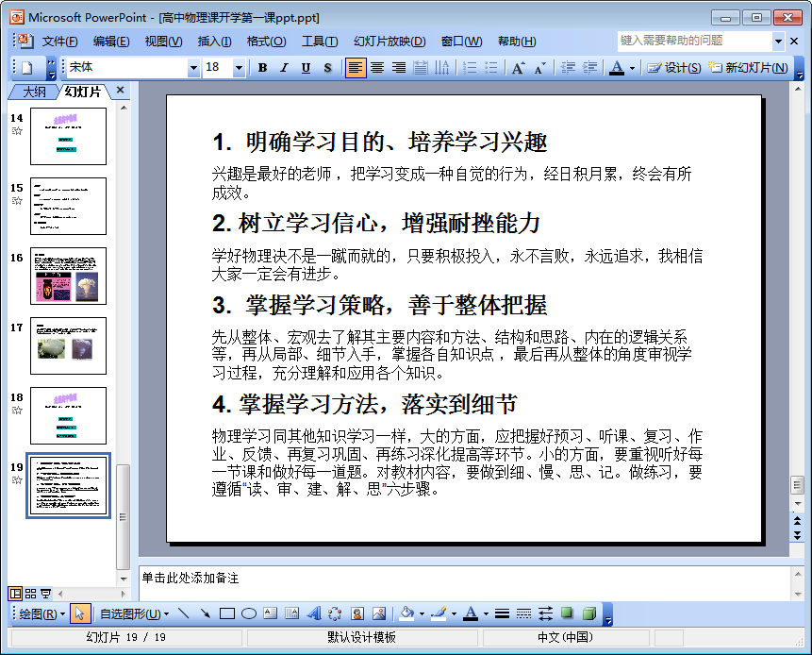Image resolution: width=812 pixels, height=655 pixels.
Task: Apply fill color paint bucket
Action: 407,614
